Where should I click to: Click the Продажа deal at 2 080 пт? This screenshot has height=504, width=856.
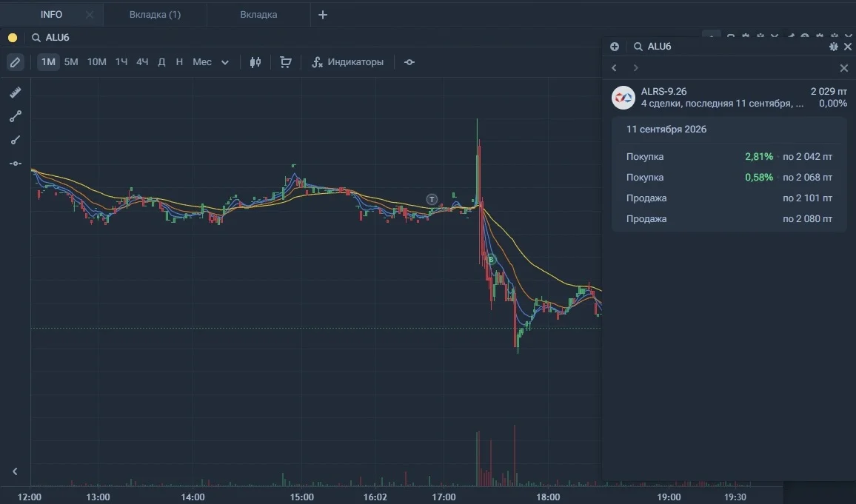[x=729, y=219]
